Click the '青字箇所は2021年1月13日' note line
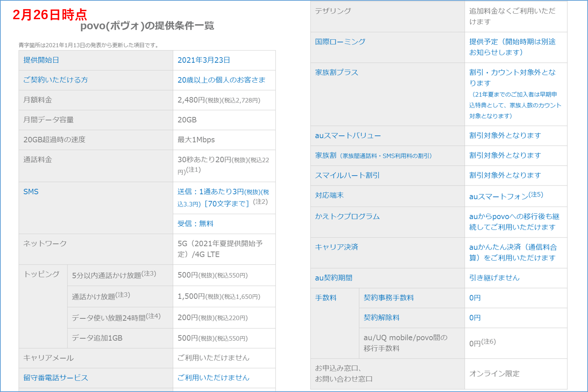 [x=90, y=45]
